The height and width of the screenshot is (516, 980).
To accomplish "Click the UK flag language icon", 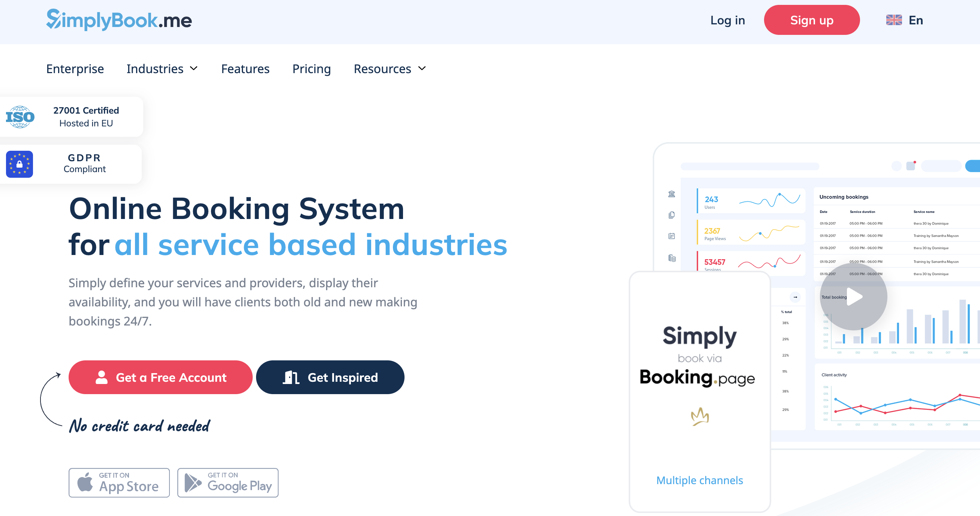I will coord(894,20).
